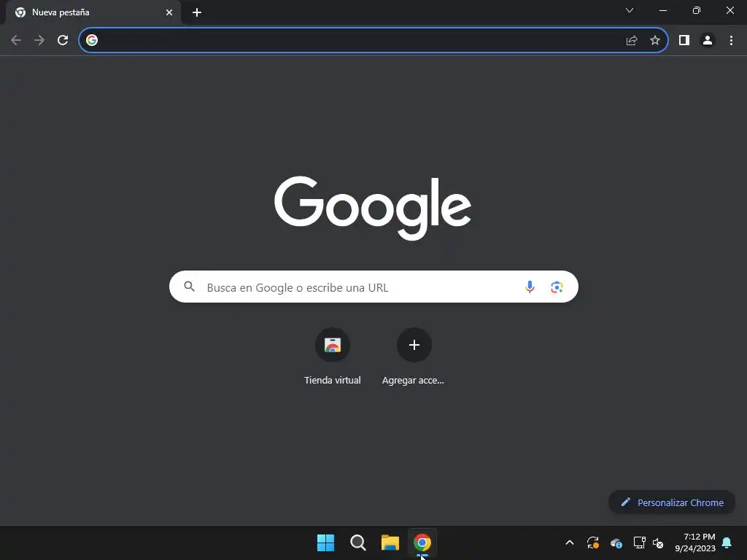Image resolution: width=747 pixels, height=560 pixels.
Task: Click the Google icon in the address bar
Action: pyautogui.click(x=92, y=40)
